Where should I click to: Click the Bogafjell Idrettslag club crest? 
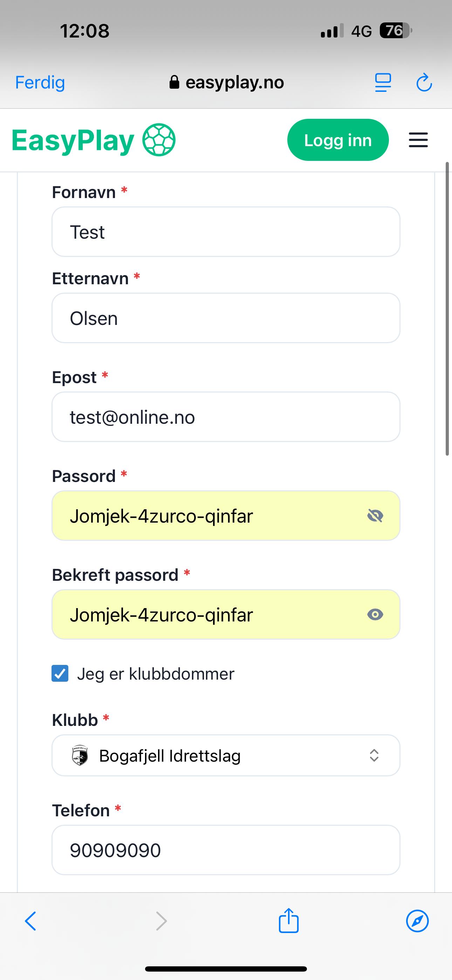pos(80,756)
